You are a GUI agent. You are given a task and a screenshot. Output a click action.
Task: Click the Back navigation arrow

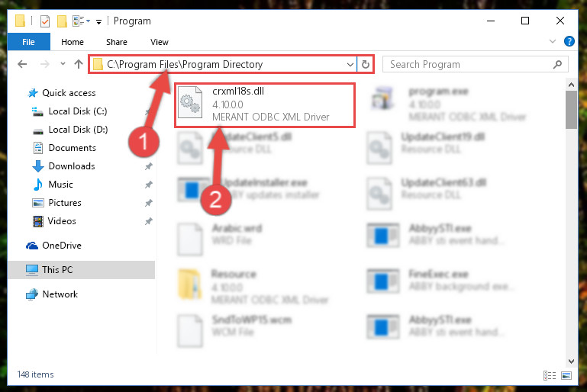tap(22, 64)
